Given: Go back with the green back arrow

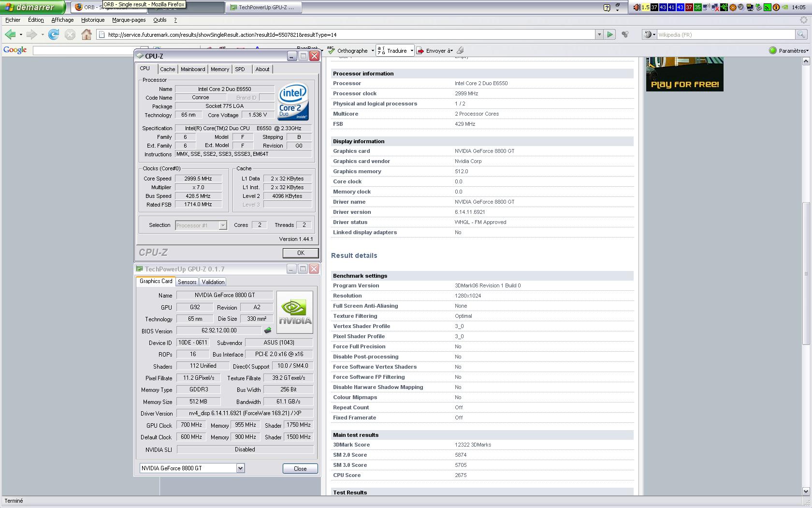Looking at the screenshot, I should tap(10, 34).
